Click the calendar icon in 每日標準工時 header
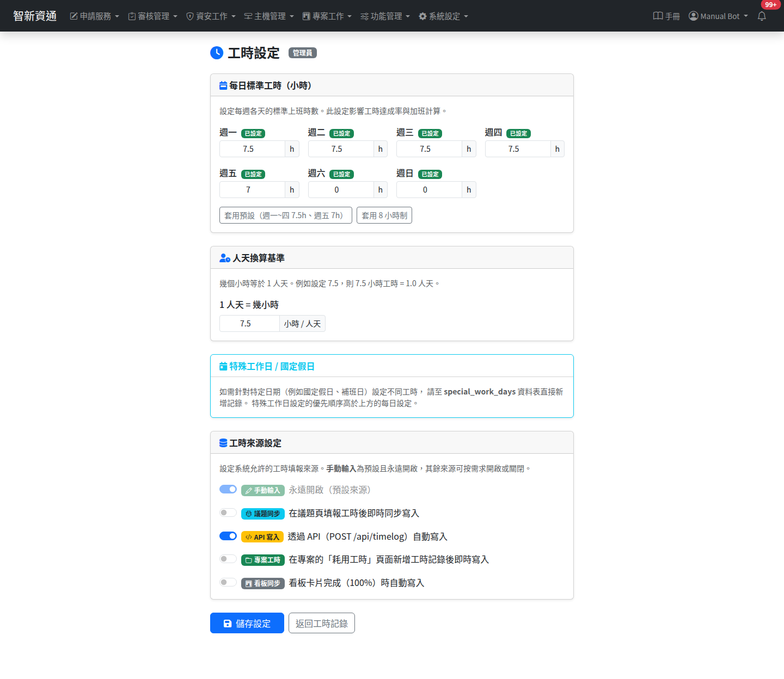Screen dimensions: 784x679 coord(223,85)
